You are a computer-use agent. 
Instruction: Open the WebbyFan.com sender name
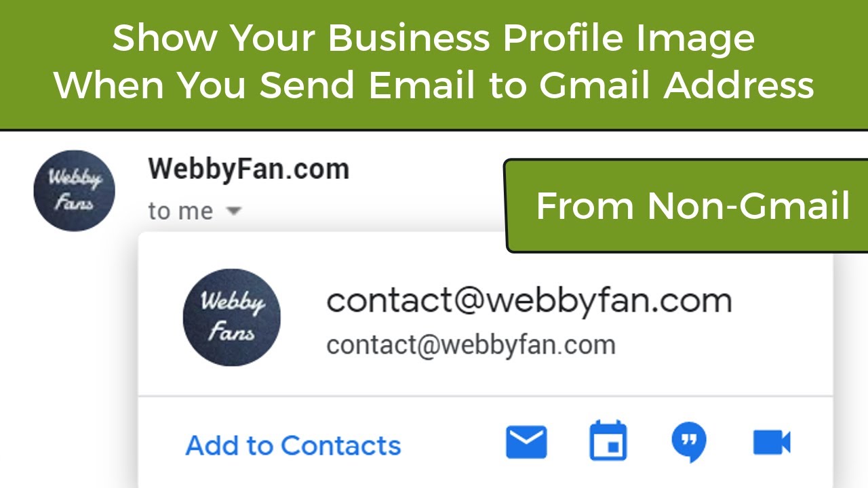(248, 169)
